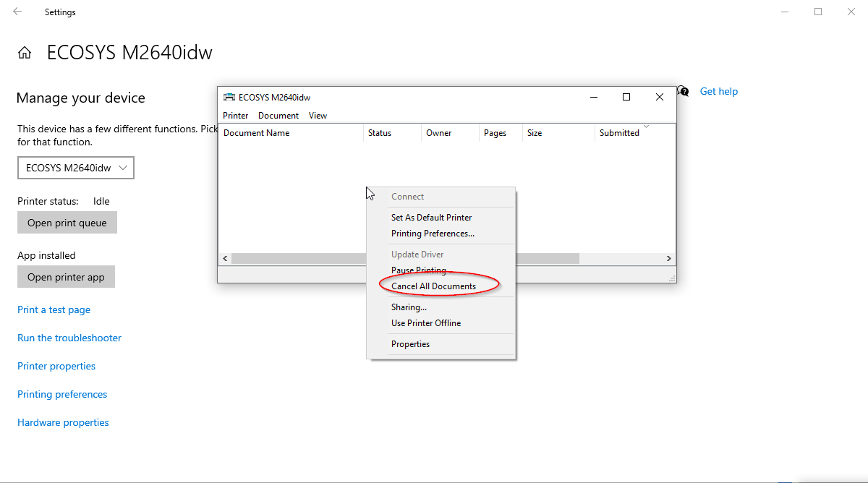Click the printer icon in queue title bar
The image size is (868, 483).
click(x=229, y=97)
